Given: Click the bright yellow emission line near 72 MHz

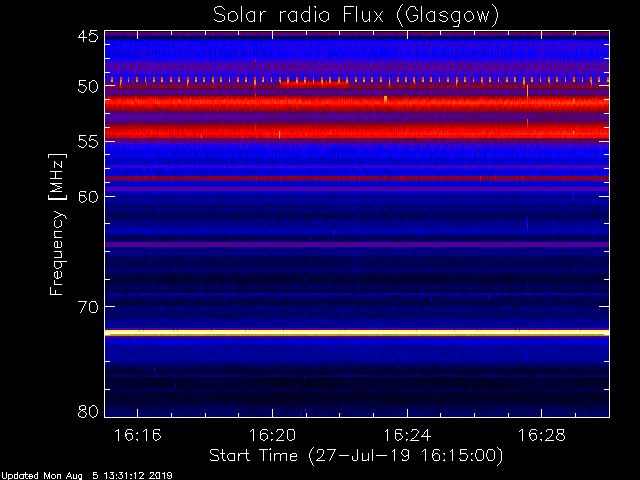Looking at the screenshot, I should [x=357, y=333].
